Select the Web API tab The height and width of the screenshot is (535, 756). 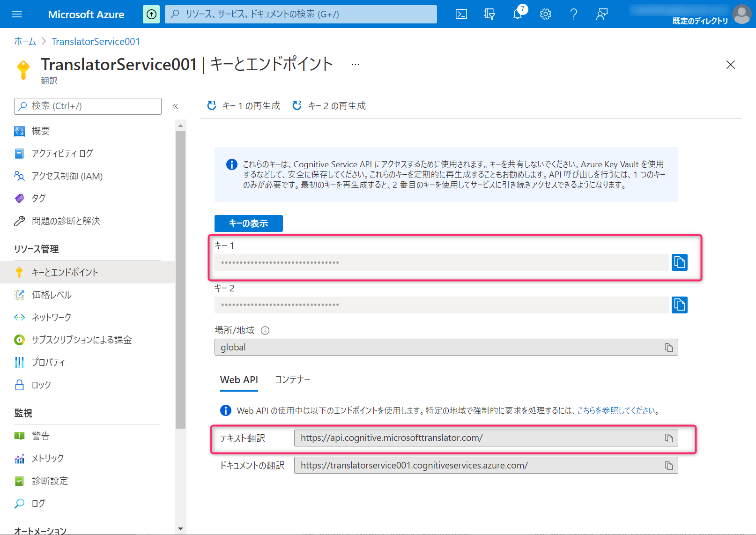click(x=239, y=379)
